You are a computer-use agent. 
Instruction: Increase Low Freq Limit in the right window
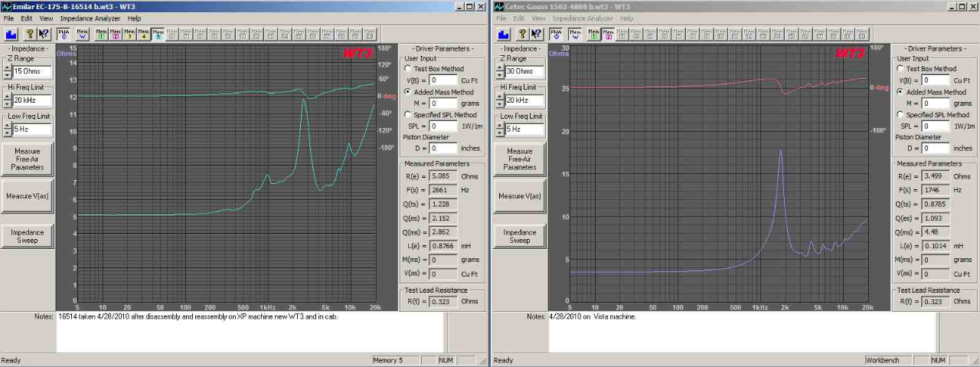499,126
